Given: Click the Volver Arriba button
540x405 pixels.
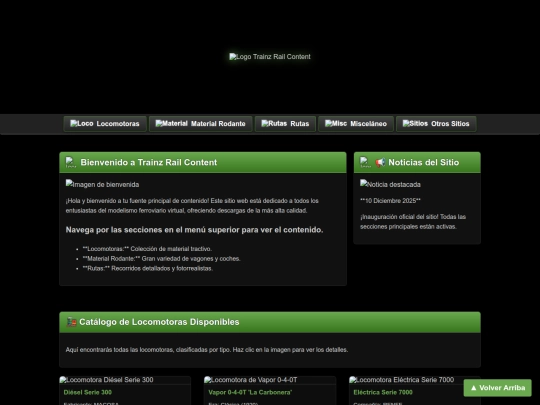Looking at the screenshot, I should 498,388.
